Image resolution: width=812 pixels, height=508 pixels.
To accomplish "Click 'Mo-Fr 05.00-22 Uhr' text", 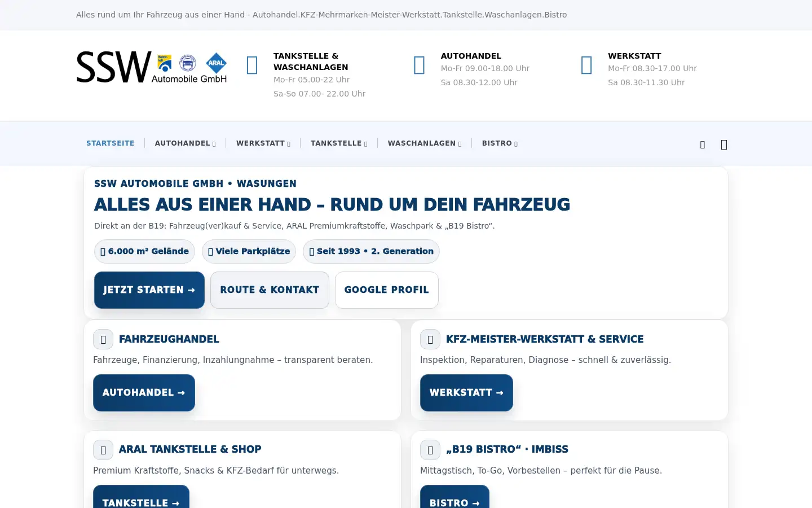I will (x=312, y=80).
